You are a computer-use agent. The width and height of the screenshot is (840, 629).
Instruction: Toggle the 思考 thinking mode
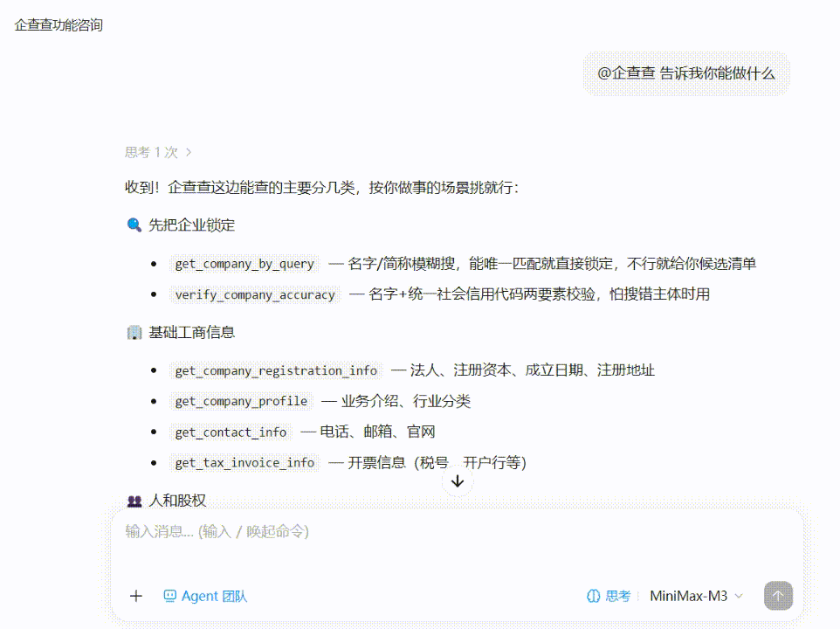[x=609, y=596]
